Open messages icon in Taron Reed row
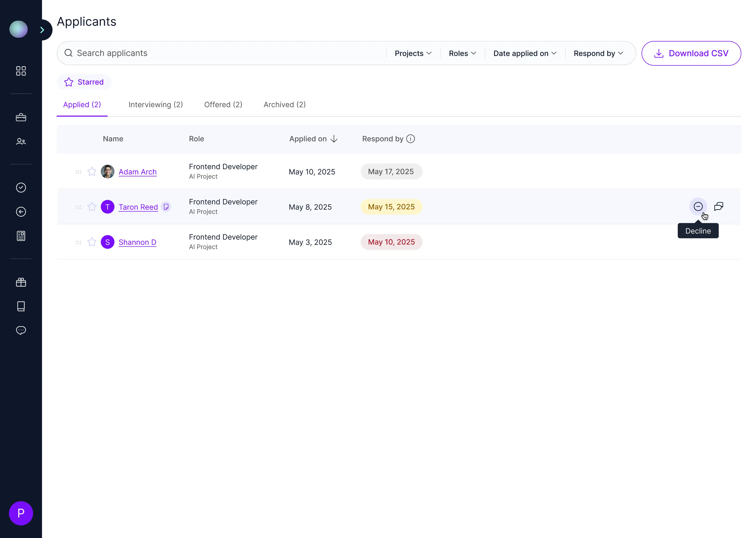This screenshot has width=756, height=538. coord(719,207)
